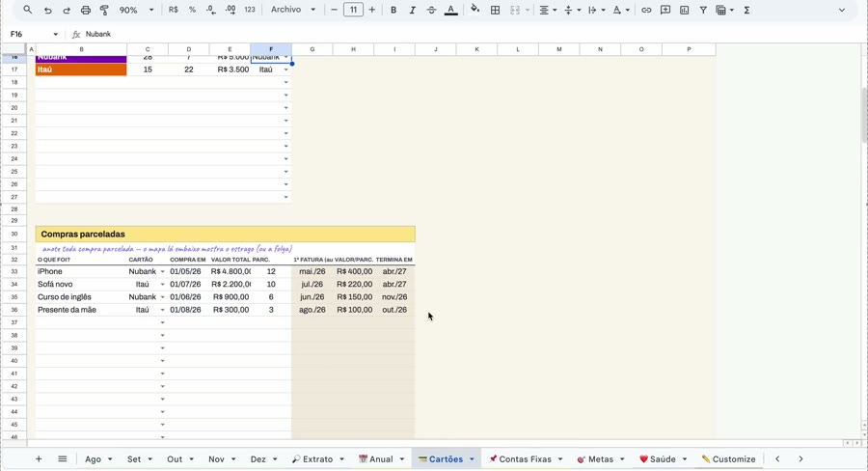Screen dimensions: 868x471
Task: Open dropdown in Itaú cell F17
Action: [286, 69]
